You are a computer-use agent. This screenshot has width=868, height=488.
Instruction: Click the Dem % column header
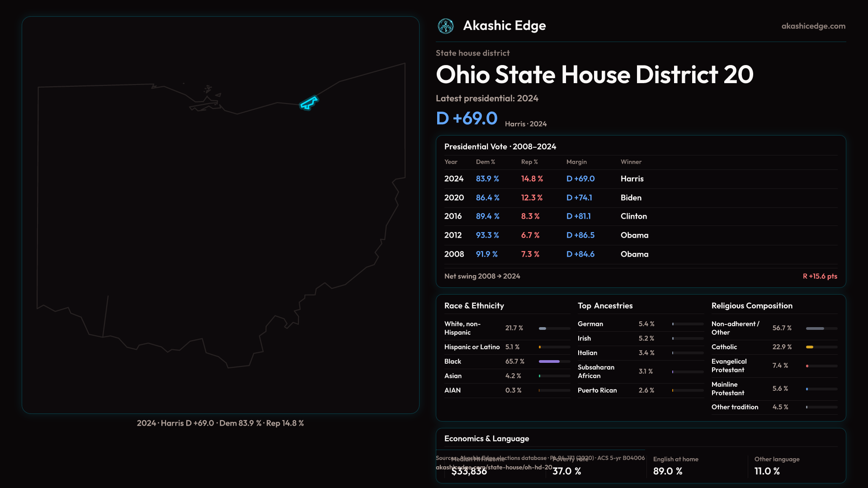tap(485, 162)
